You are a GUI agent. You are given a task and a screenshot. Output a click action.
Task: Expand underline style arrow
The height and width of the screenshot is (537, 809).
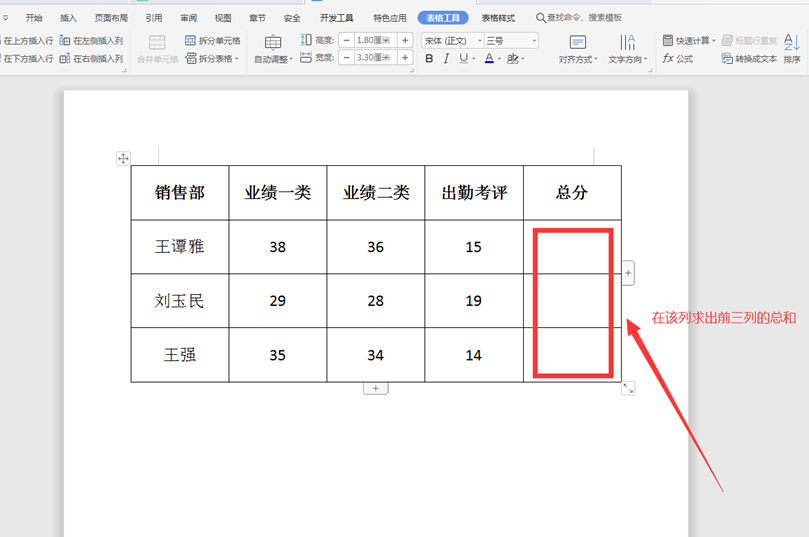pyautogui.click(x=474, y=59)
